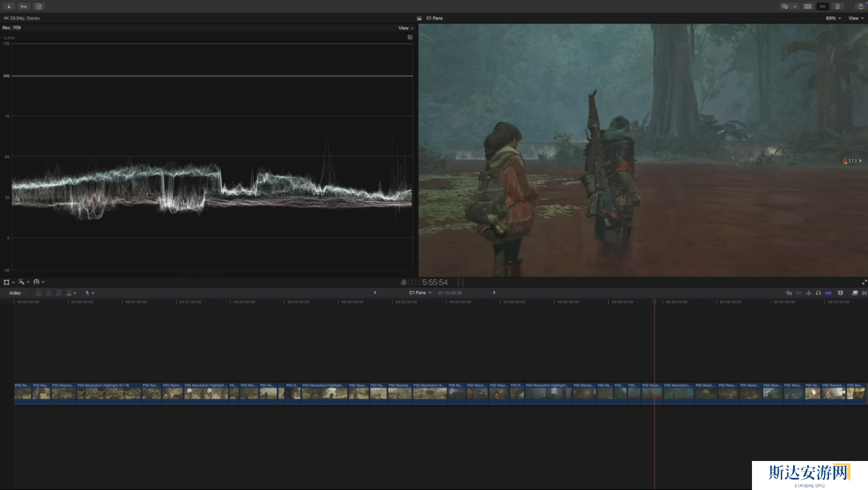Select the PS5 Resolution Highlight 47-76 clip
Viewport: 868px width, 490px height.
pos(109,393)
